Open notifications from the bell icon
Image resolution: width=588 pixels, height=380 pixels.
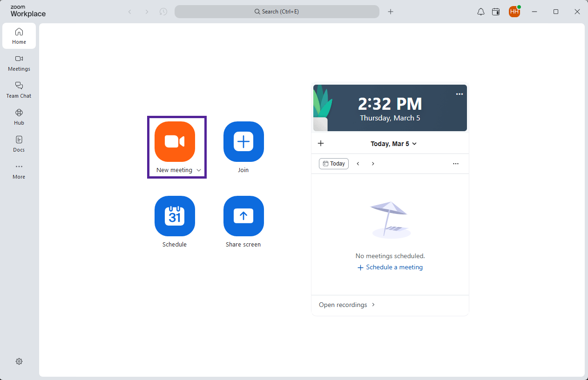480,12
